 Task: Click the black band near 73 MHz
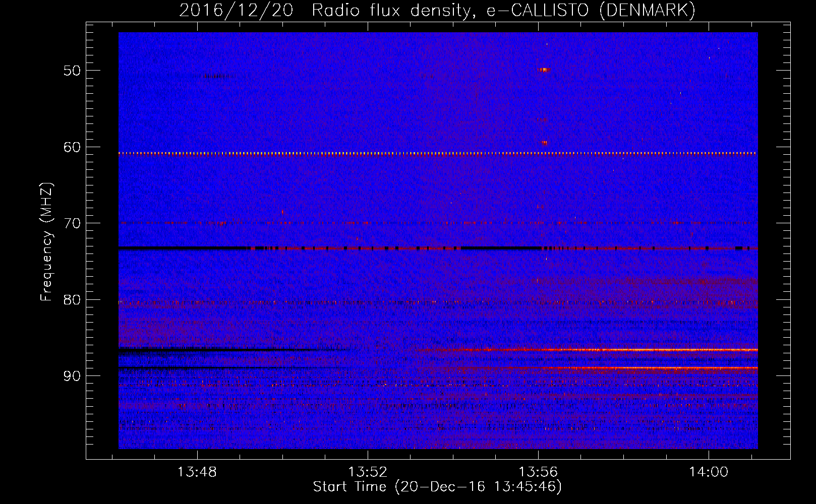pyautogui.click(x=438, y=248)
